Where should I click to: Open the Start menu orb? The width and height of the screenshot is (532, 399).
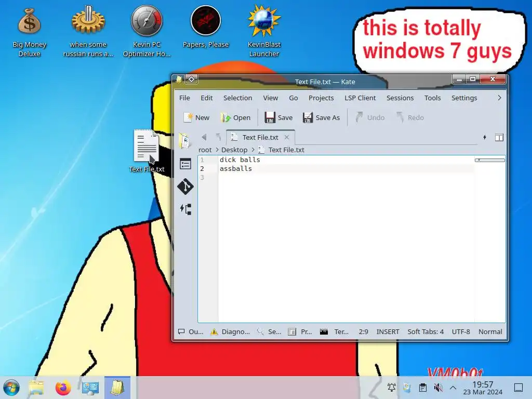pyautogui.click(x=11, y=388)
